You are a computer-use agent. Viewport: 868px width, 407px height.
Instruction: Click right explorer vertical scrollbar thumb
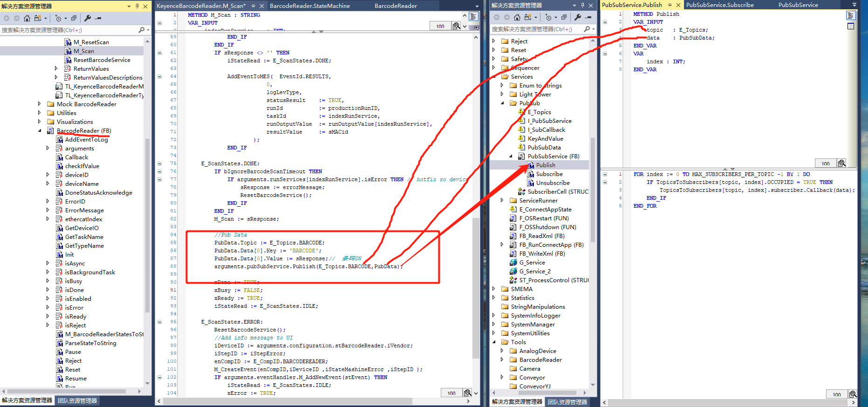point(593,190)
